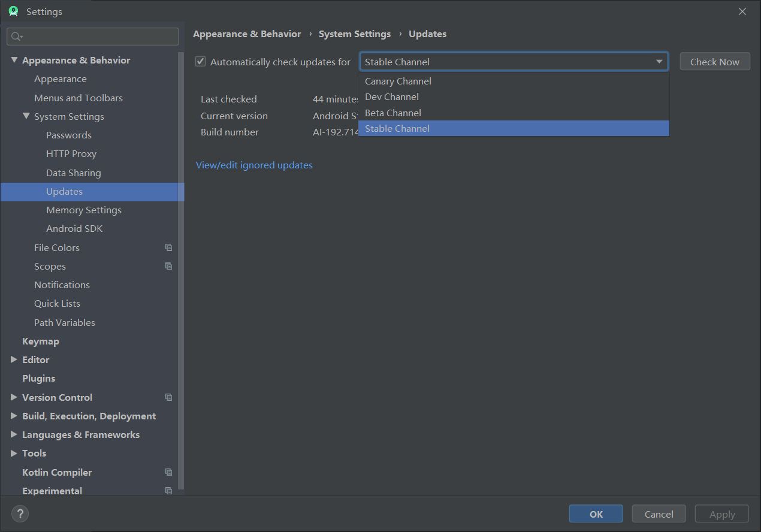Open help with the question mark button

[x=20, y=513]
